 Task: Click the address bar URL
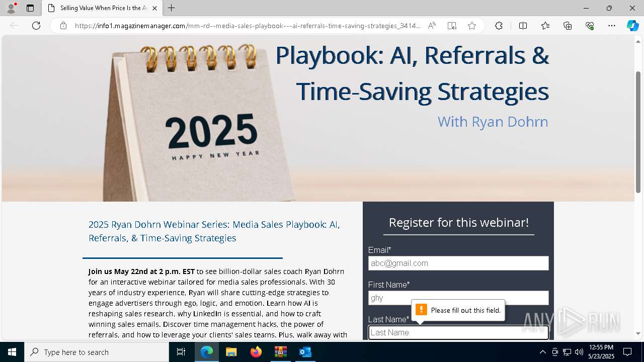[x=248, y=26]
